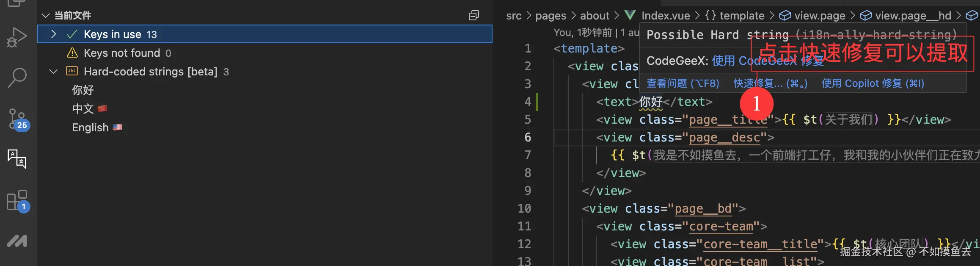Open the i18n Ally translation view
The image size is (980, 266).
[x=17, y=159]
